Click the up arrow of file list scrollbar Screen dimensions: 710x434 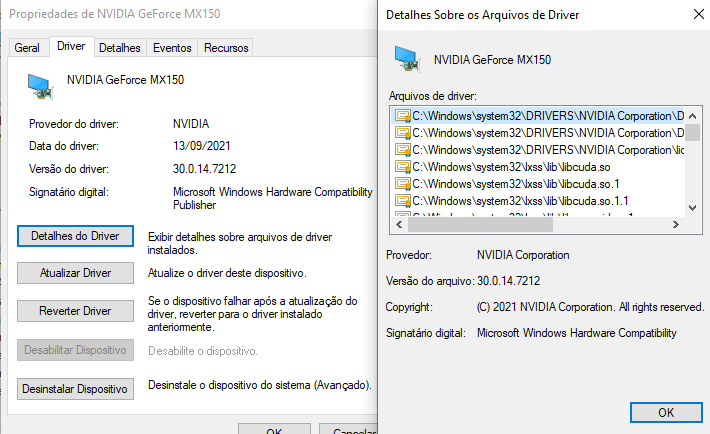(x=692, y=116)
